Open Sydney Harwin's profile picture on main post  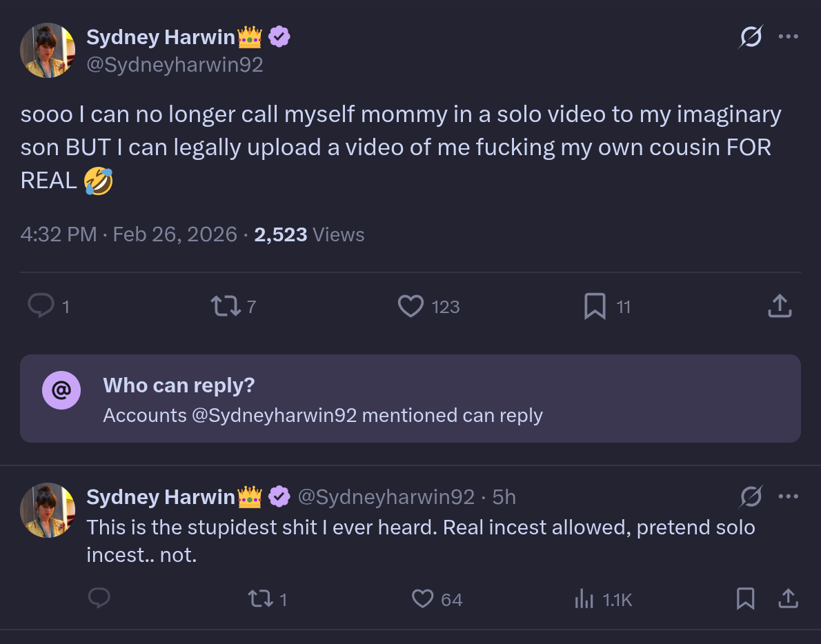pyautogui.click(x=48, y=50)
